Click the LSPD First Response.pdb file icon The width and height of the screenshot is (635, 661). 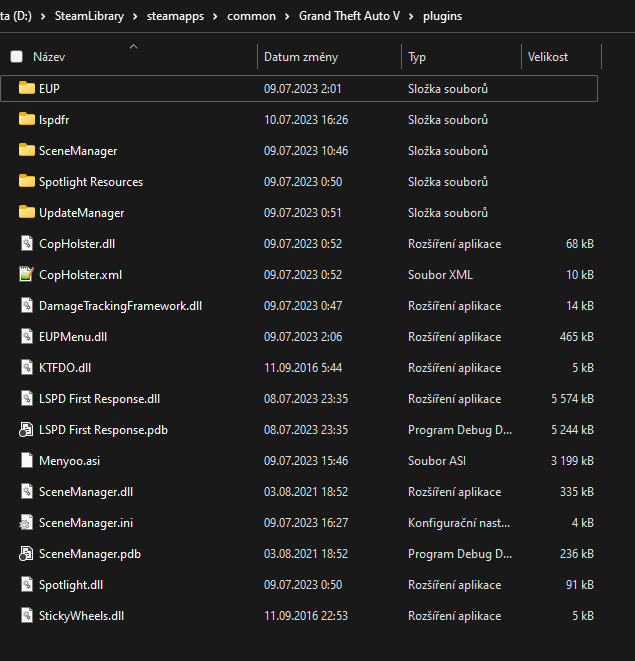27,430
